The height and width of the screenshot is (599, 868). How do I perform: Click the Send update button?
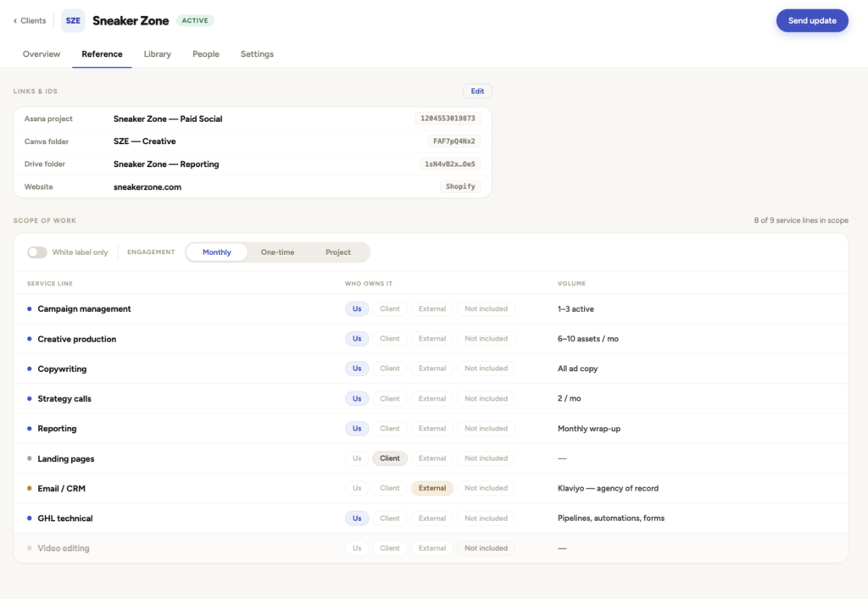pyautogui.click(x=812, y=20)
